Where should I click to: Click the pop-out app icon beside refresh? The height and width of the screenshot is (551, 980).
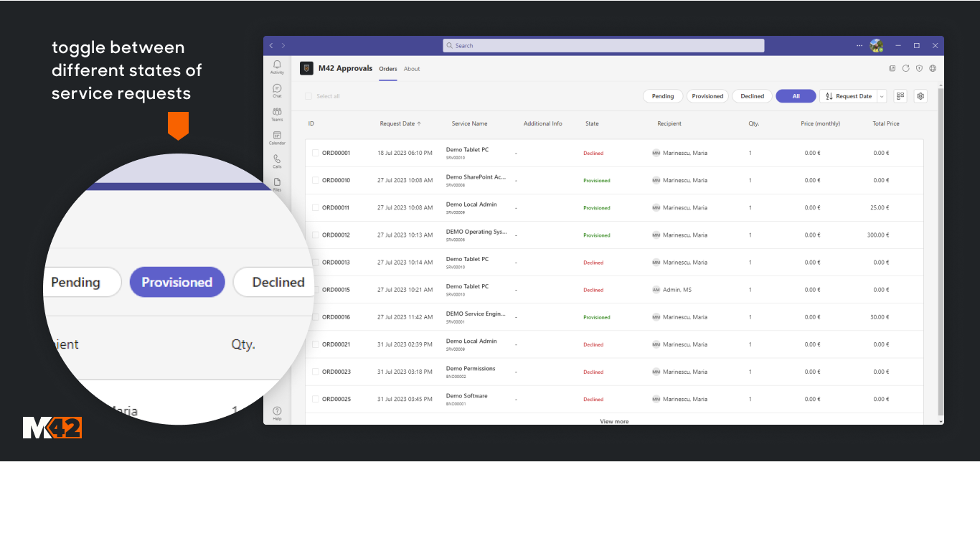(892, 69)
